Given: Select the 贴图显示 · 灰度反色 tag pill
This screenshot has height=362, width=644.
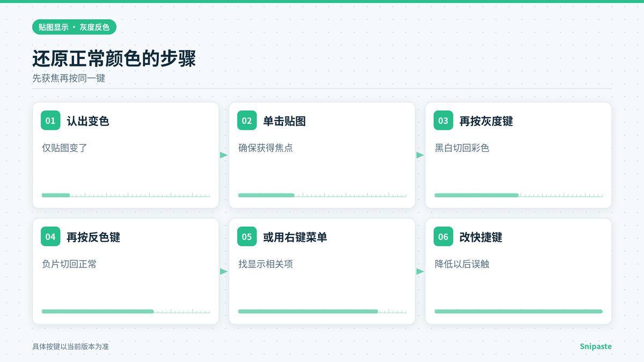Looking at the screenshot, I should coord(74,27).
